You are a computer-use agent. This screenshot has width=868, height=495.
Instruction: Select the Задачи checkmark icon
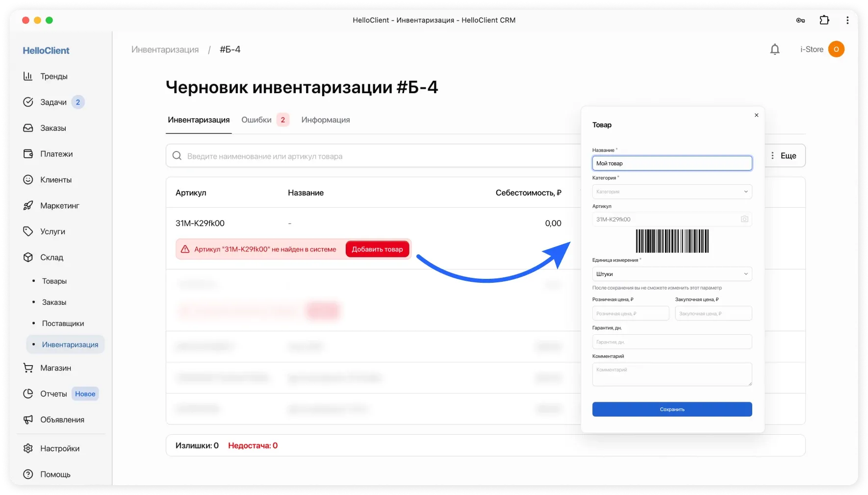[29, 102]
